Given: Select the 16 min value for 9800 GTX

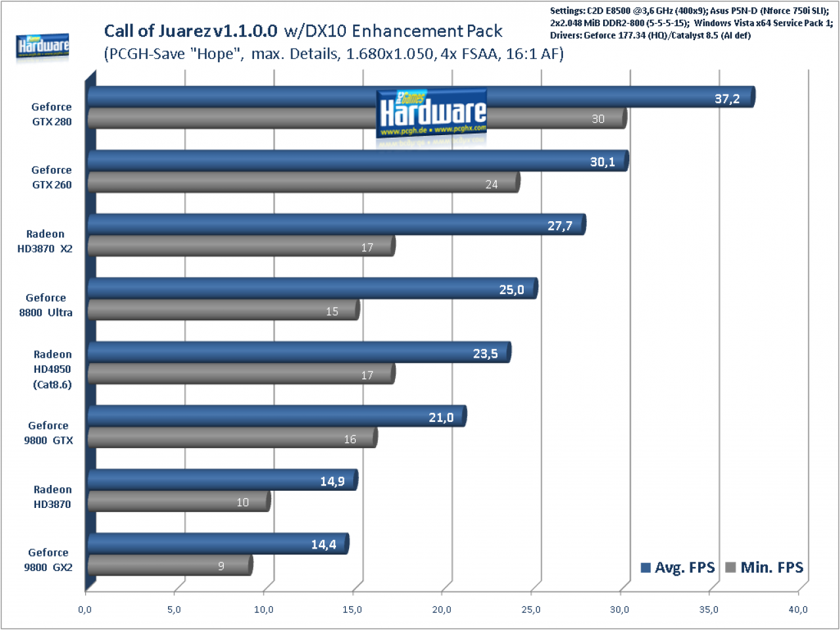Looking at the screenshot, I should tap(350, 439).
